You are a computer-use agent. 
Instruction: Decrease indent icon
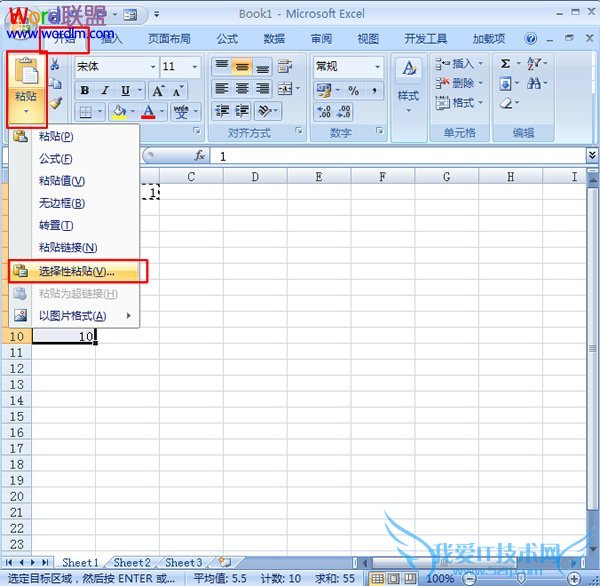point(222,111)
